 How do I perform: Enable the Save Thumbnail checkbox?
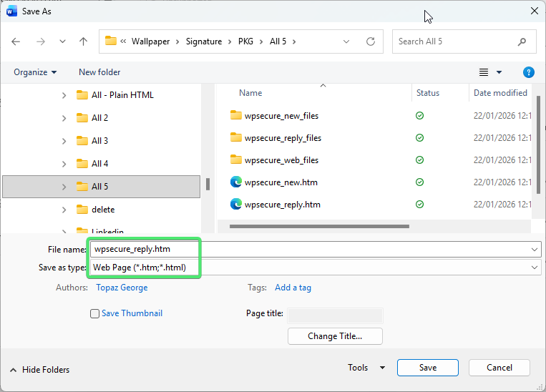pyautogui.click(x=95, y=313)
